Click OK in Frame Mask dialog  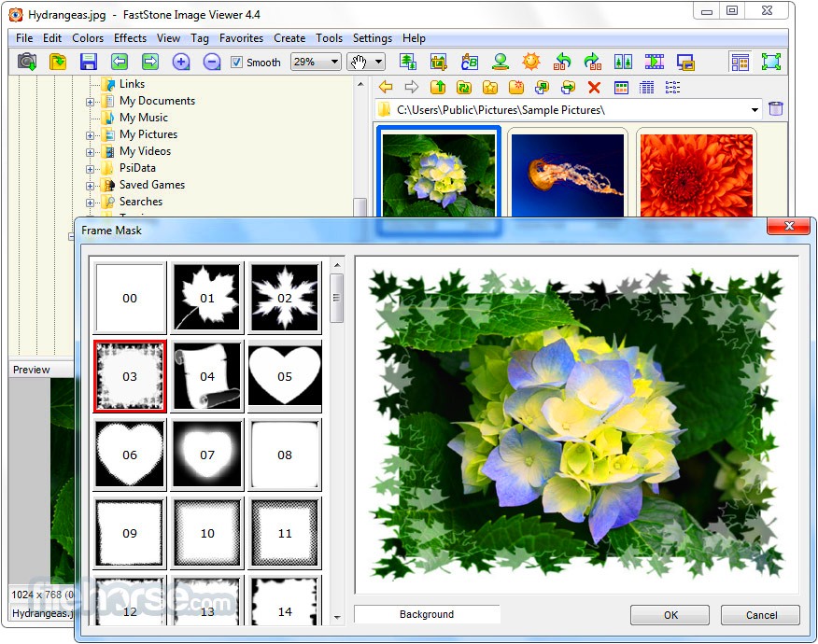(670, 615)
